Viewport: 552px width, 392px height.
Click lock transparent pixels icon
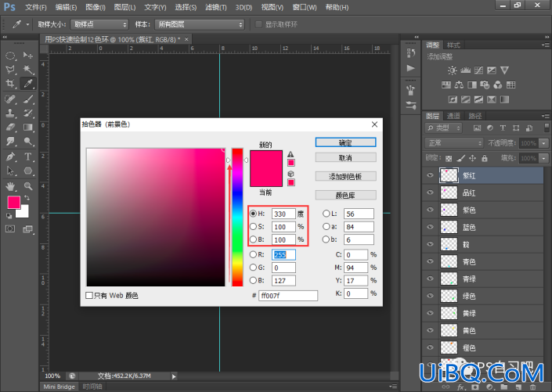[x=449, y=158]
